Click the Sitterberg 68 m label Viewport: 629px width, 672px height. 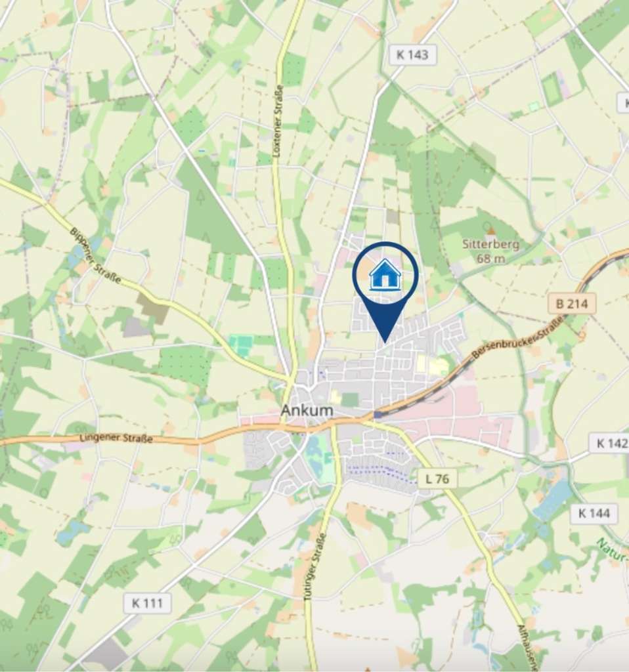[490, 251]
